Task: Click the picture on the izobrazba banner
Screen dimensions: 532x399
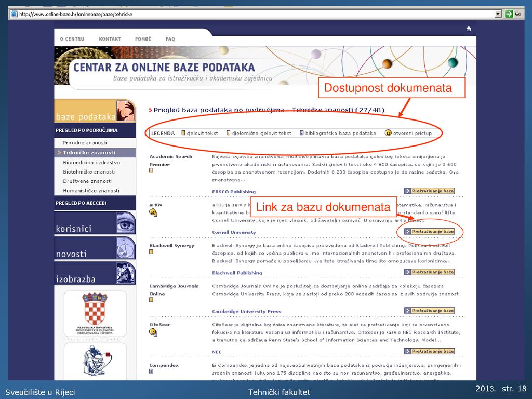Action: point(126,273)
